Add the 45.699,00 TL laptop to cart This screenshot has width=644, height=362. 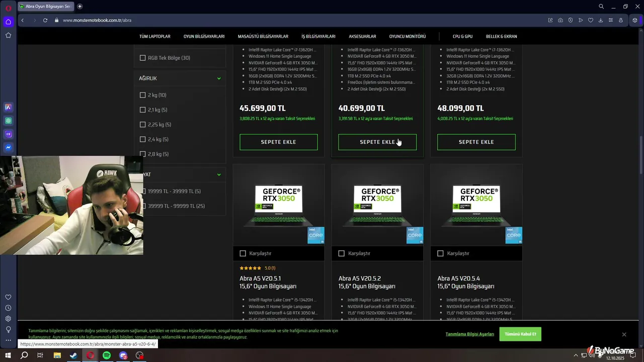point(278,142)
